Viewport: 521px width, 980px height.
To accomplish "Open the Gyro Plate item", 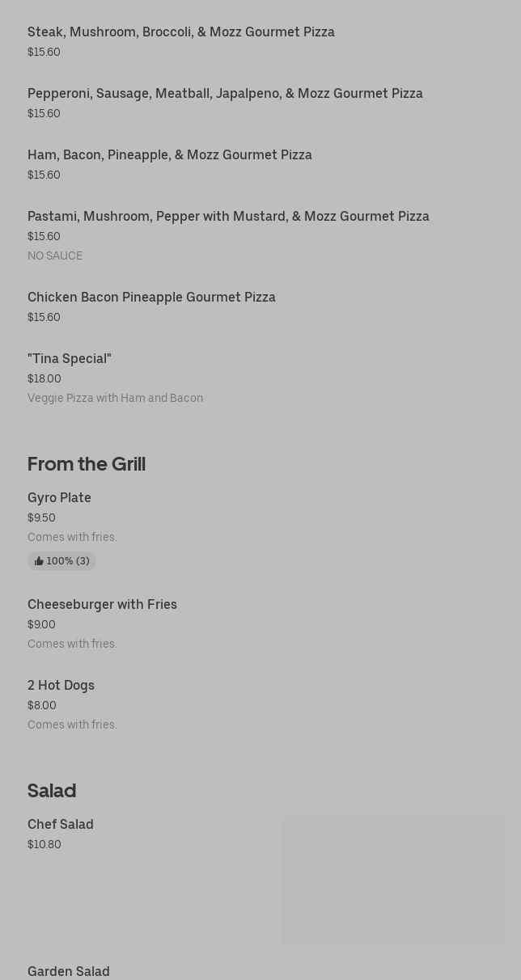I will coord(59,498).
